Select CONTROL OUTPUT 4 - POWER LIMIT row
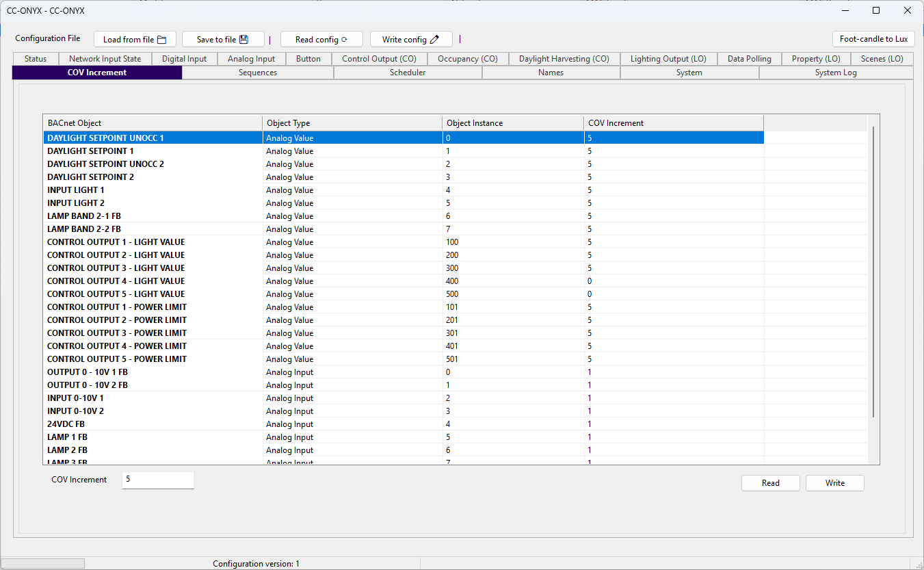 (404, 346)
